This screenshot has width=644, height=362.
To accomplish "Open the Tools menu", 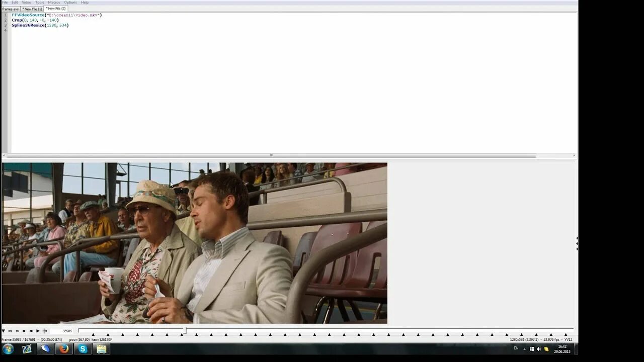I will [40, 3].
